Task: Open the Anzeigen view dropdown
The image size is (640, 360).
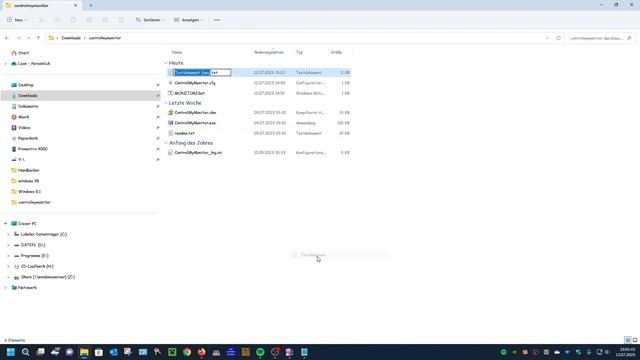Action: pos(188,20)
